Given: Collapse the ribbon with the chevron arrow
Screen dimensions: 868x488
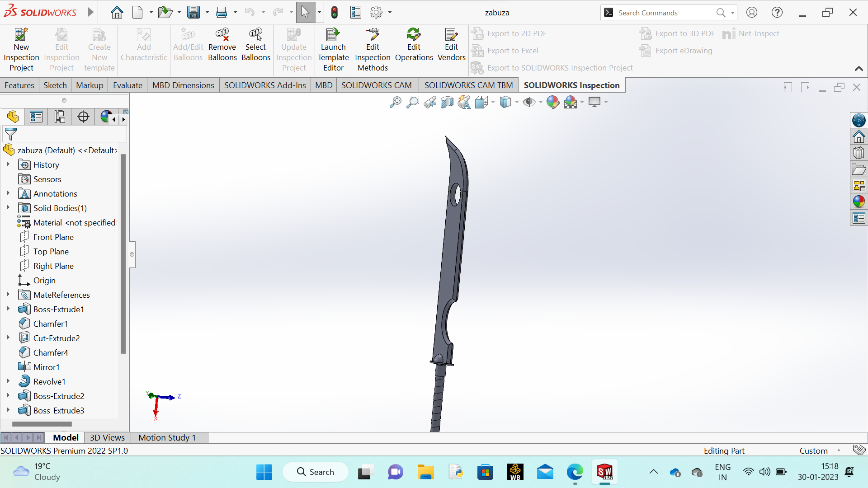Looking at the screenshot, I should coord(859,69).
